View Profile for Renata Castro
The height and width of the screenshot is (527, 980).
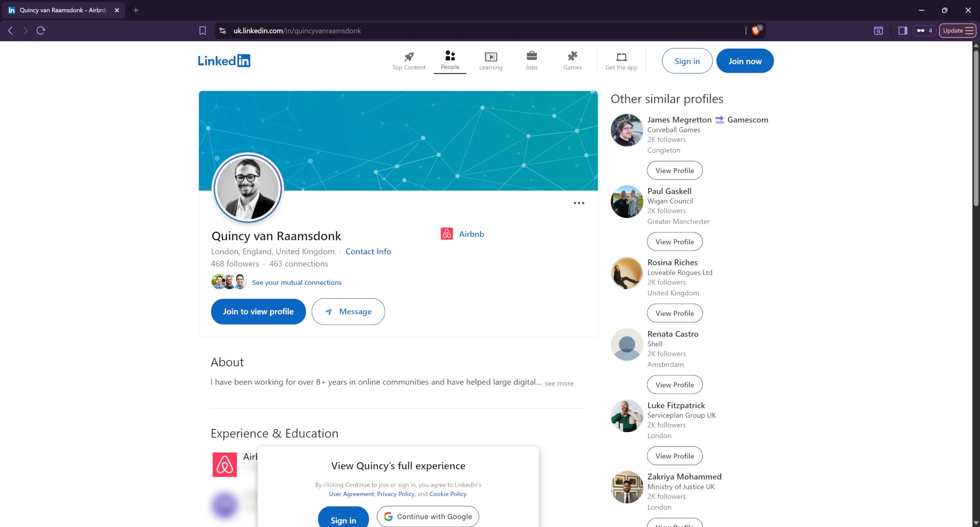point(675,385)
